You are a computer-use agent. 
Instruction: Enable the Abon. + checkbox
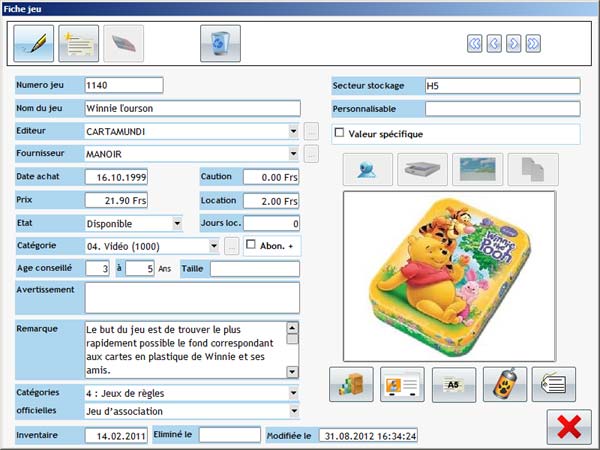coord(251,245)
